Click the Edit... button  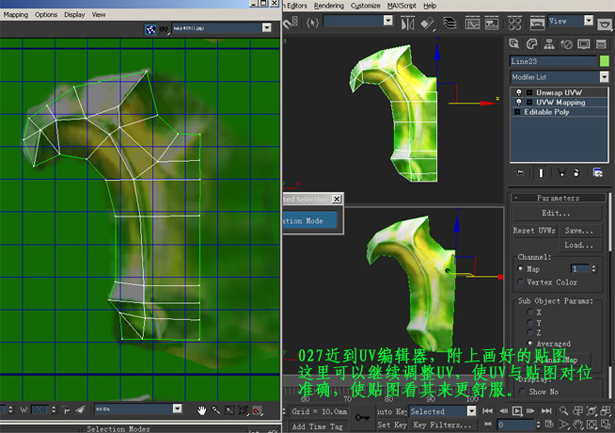click(557, 213)
